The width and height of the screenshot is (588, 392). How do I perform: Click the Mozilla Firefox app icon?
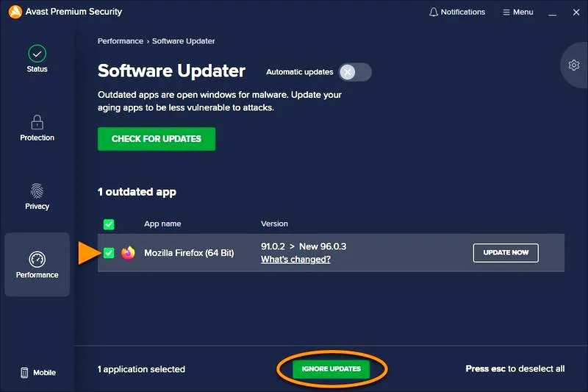[128, 253]
